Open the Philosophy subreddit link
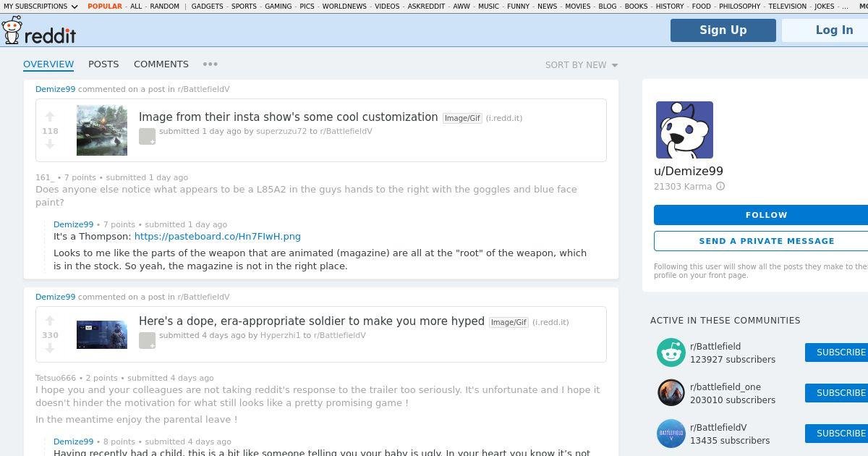Image resolution: width=868 pixels, height=456 pixels. [739, 7]
